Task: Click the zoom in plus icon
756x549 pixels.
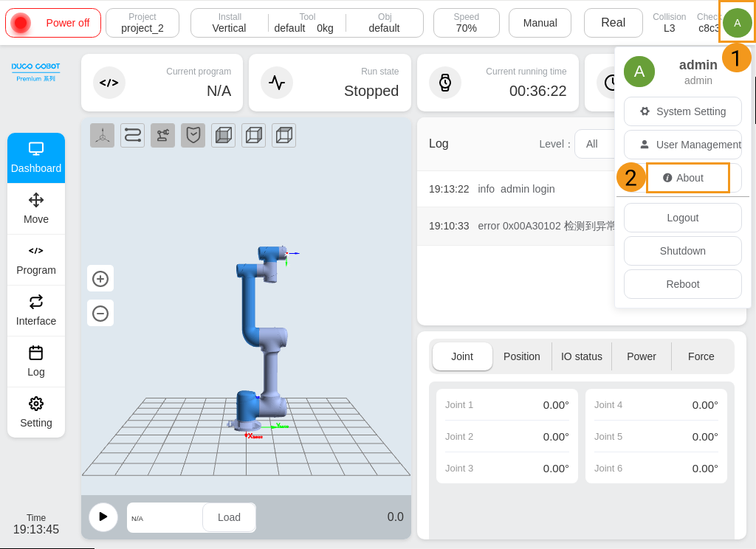Action: [x=100, y=278]
